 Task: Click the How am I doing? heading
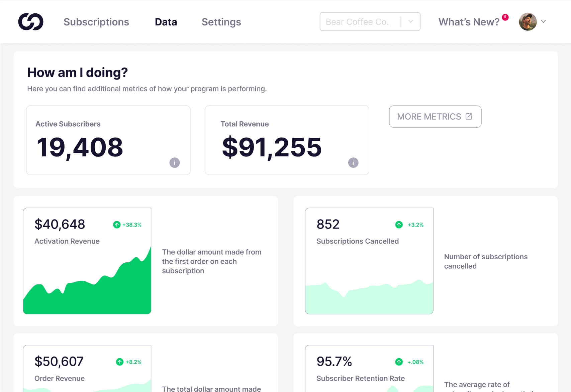pos(78,73)
